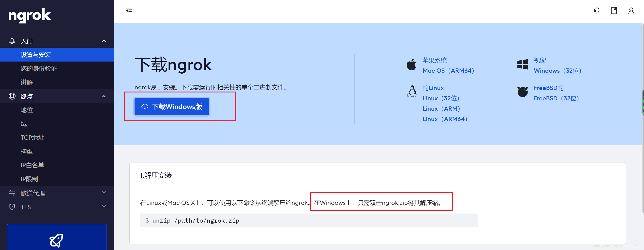This screenshot has width=644, height=250.
Task: Go to the TCP地址 section
Action: click(x=32, y=137)
